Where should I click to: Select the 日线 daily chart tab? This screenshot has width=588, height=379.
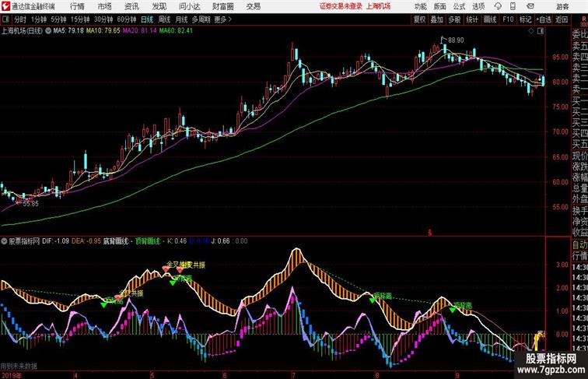[x=147, y=19]
